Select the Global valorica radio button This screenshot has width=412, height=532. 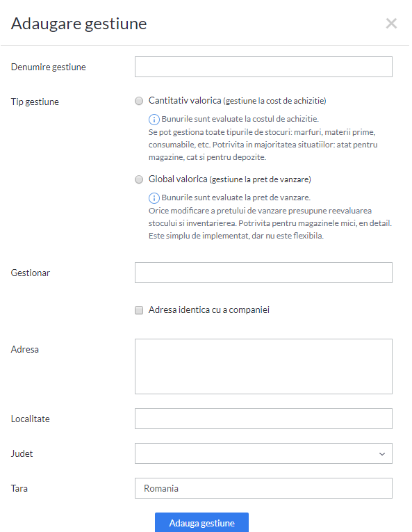click(139, 179)
